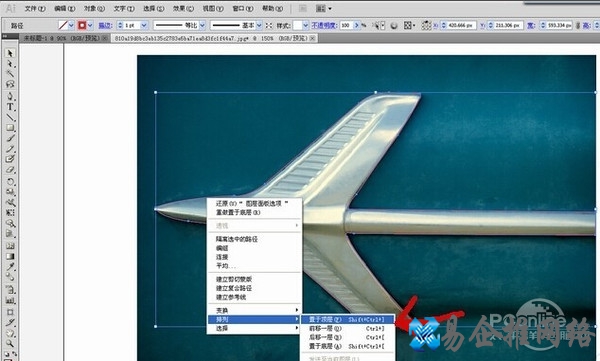Image resolution: width=600 pixels, height=361 pixels.
Task: Click the width value input field
Action: pyautogui.click(x=559, y=26)
